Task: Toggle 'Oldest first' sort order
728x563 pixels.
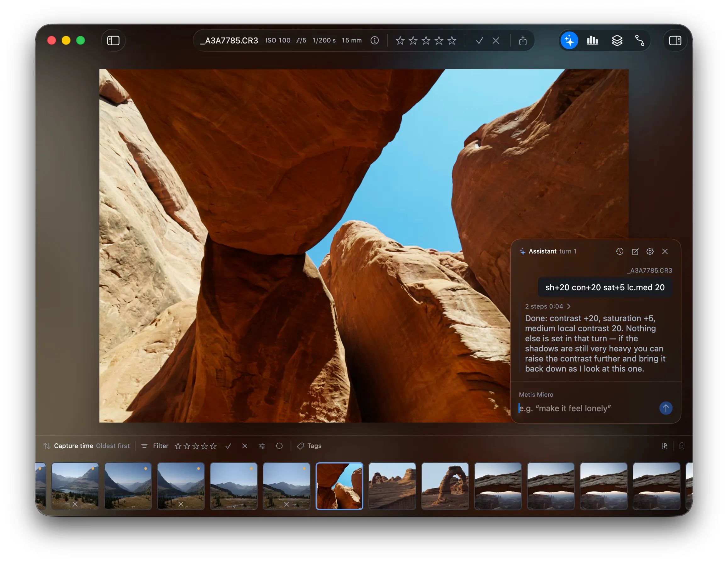Action: pos(113,446)
